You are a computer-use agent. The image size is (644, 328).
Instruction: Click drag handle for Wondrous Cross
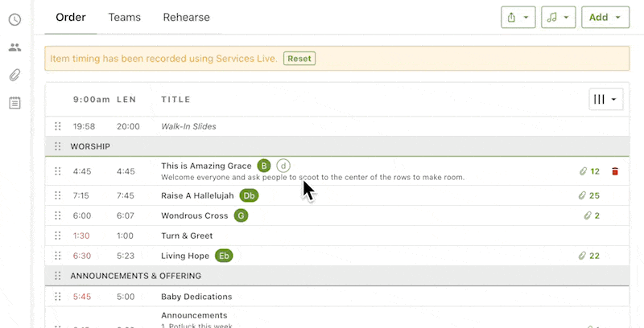click(x=57, y=215)
